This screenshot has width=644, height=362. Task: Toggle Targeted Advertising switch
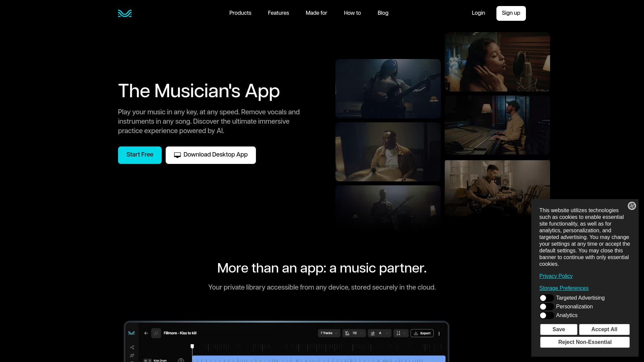pyautogui.click(x=546, y=298)
